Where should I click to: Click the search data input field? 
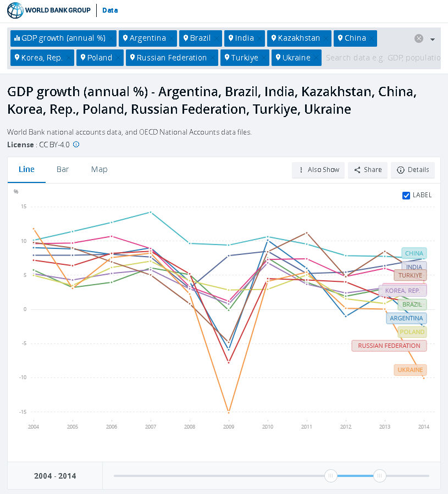[382, 58]
